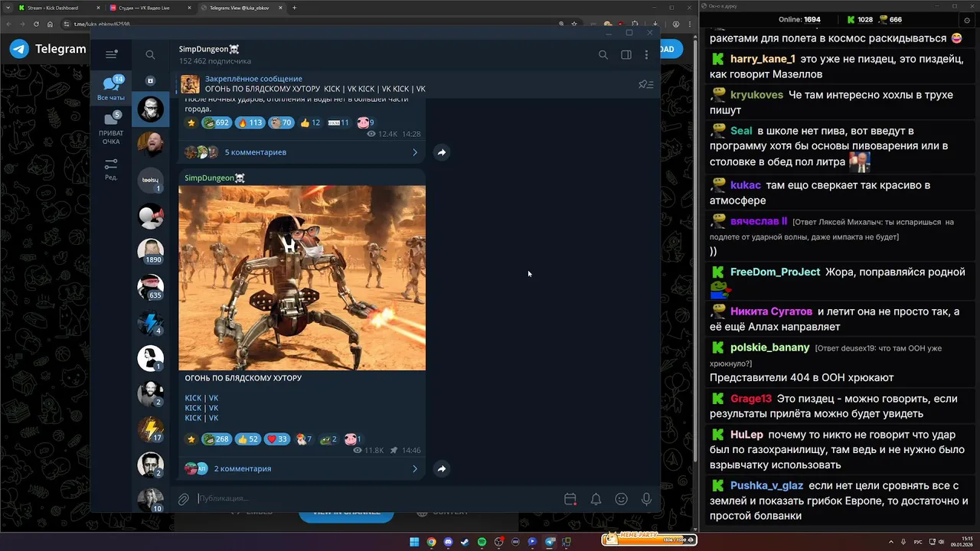Toggle the right info side panel icon
This screenshot has height=551, width=980.
(x=626, y=55)
